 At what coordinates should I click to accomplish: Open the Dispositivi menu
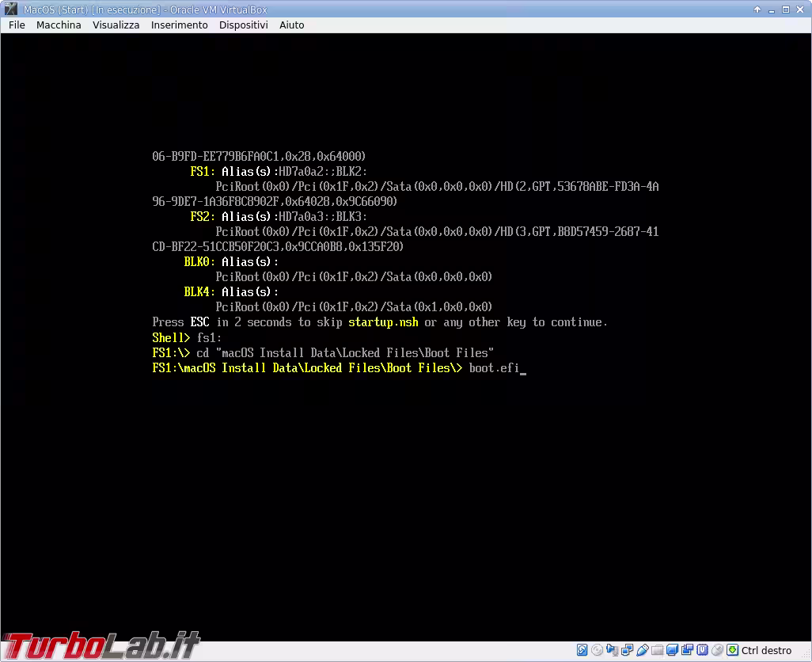click(244, 25)
